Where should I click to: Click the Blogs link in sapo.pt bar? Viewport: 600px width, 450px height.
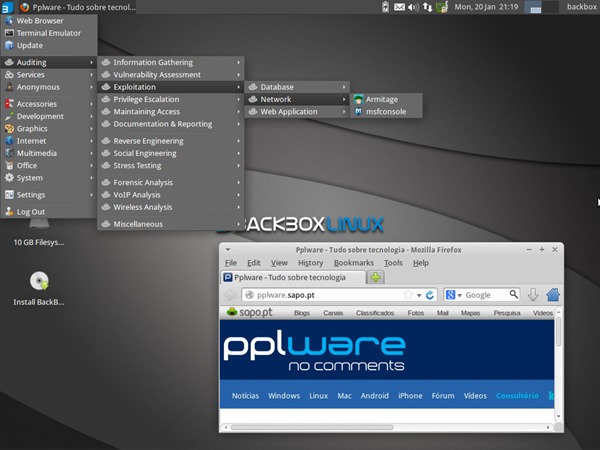(302, 313)
